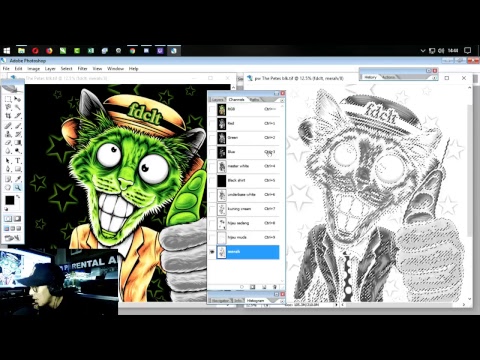Select the Crop tool
Screen dimensions: 480x360
8,116
